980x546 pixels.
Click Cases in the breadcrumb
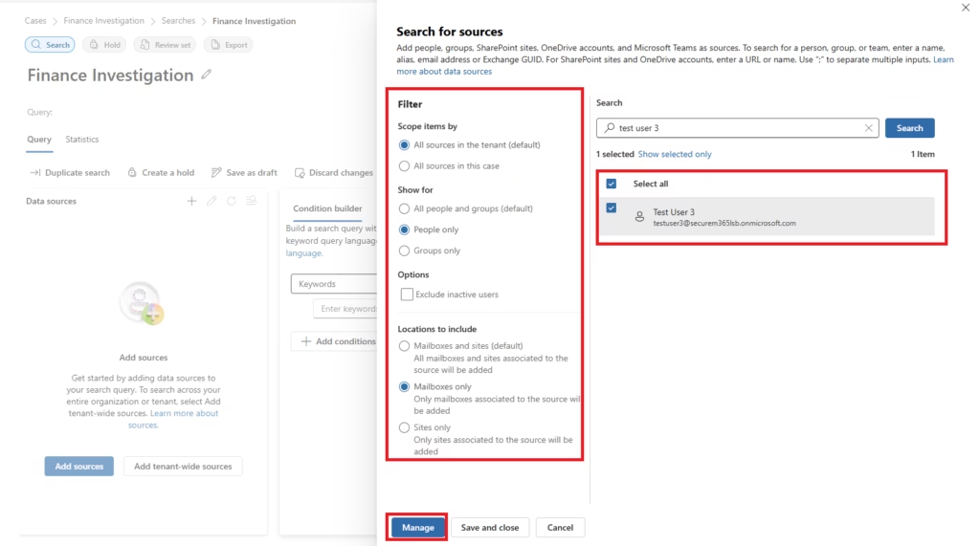click(x=35, y=21)
